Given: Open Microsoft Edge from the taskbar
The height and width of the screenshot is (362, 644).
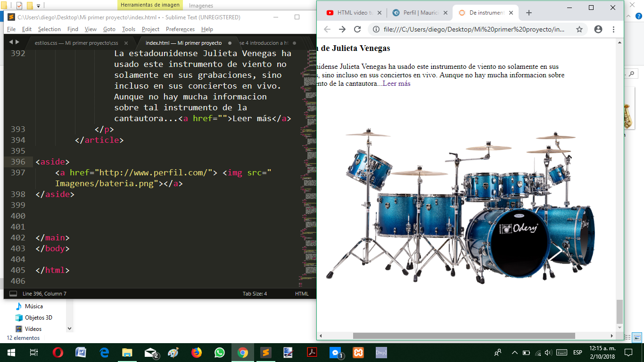Looking at the screenshot, I should click(104, 353).
